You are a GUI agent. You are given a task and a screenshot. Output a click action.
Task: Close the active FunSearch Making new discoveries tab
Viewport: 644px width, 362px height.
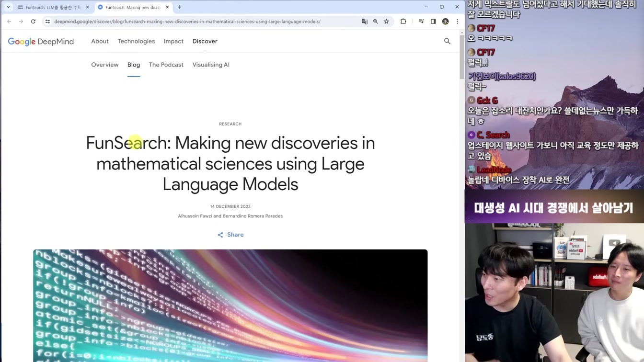pyautogui.click(x=167, y=7)
